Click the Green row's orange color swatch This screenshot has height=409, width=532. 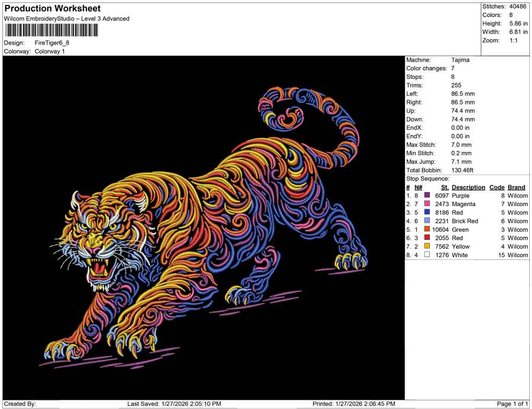(x=427, y=230)
